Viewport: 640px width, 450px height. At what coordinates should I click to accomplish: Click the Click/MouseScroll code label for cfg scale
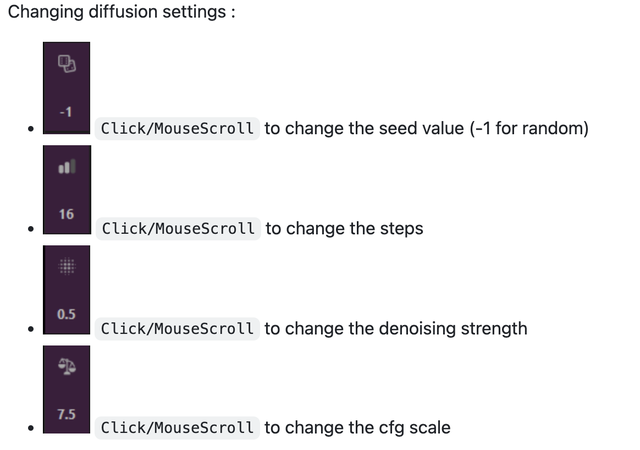(177, 428)
